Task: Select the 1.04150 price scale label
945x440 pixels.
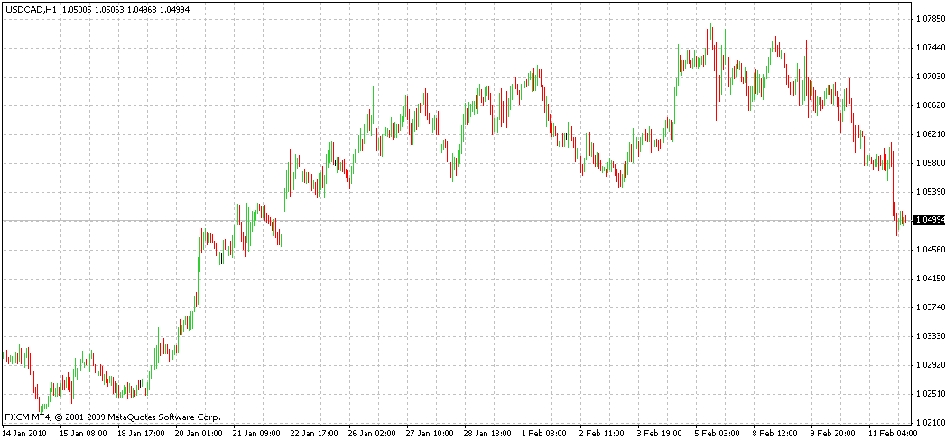Action: click(x=928, y=278)
